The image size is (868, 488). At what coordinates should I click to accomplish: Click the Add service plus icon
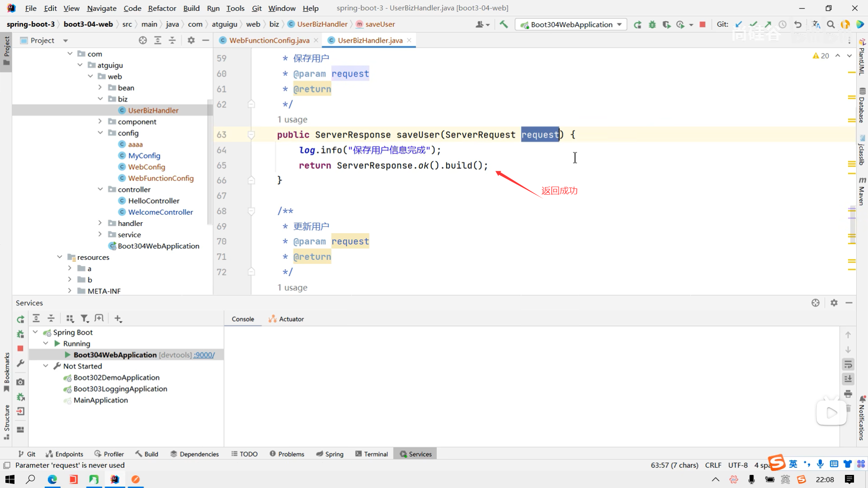118,319
